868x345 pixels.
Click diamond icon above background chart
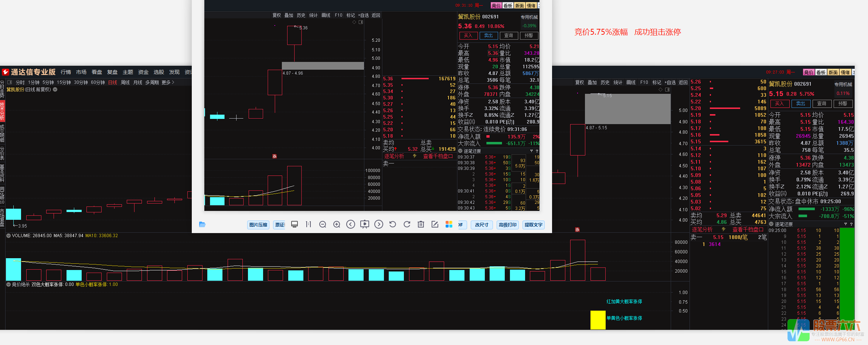(x=660, y=89)
